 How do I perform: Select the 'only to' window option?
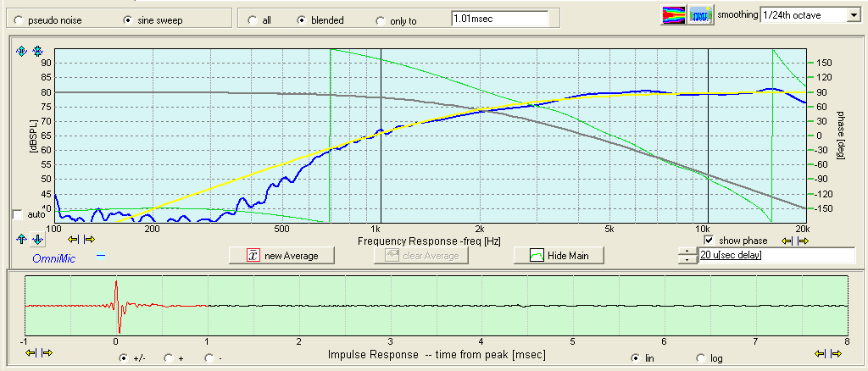(379, 20)
